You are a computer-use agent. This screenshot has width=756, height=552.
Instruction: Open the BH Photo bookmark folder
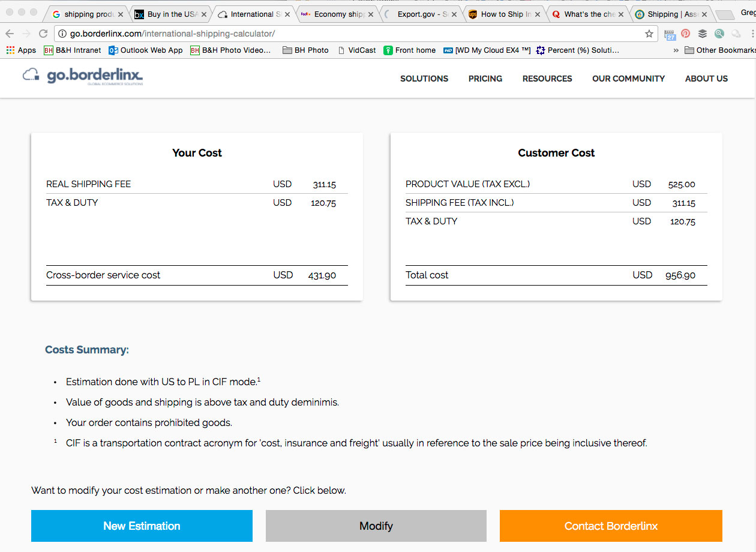[305, 50]
